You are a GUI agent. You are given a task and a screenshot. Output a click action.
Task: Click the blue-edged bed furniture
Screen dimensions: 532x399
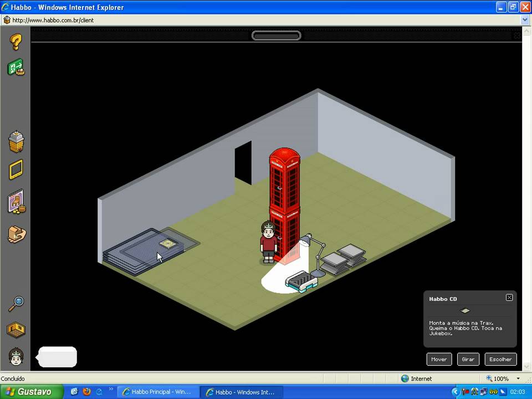[x=301, y=282]
